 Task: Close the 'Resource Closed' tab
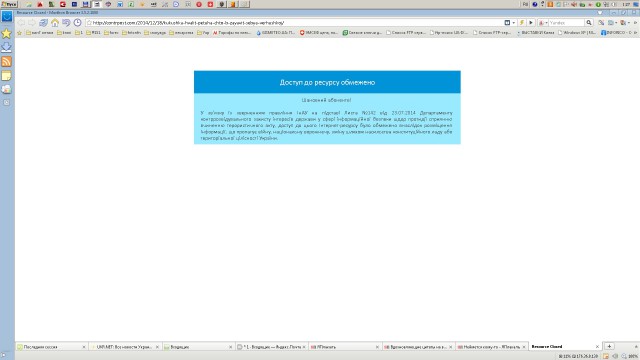[597, 347]
